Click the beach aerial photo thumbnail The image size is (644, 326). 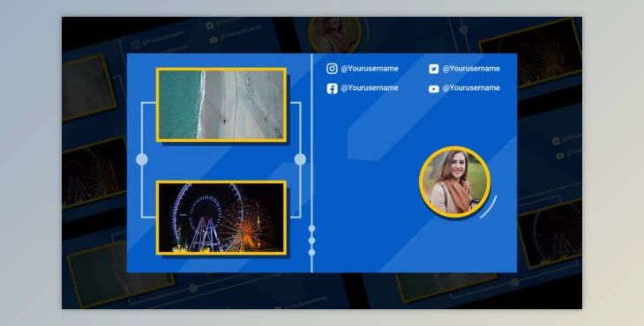coord(221,105)
